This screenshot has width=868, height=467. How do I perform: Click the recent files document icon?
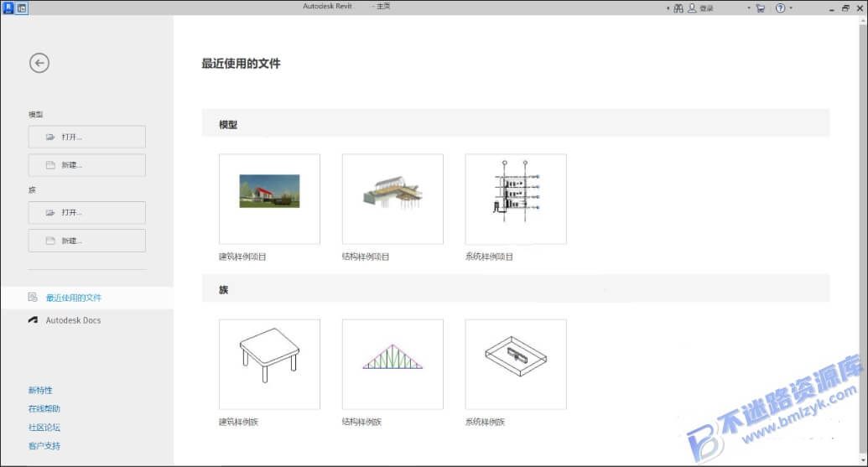[33, 297]
